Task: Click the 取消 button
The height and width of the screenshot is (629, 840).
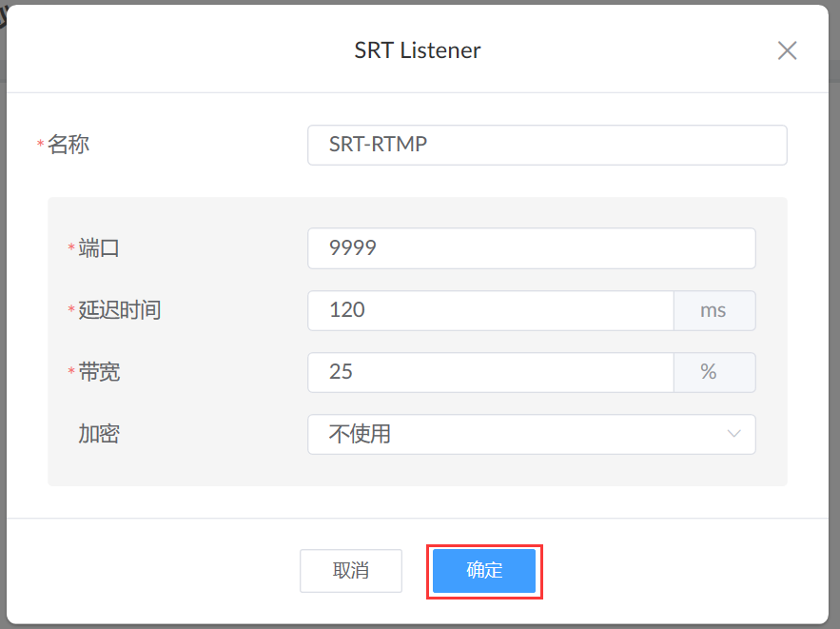Action: click(x=351, y=571)
